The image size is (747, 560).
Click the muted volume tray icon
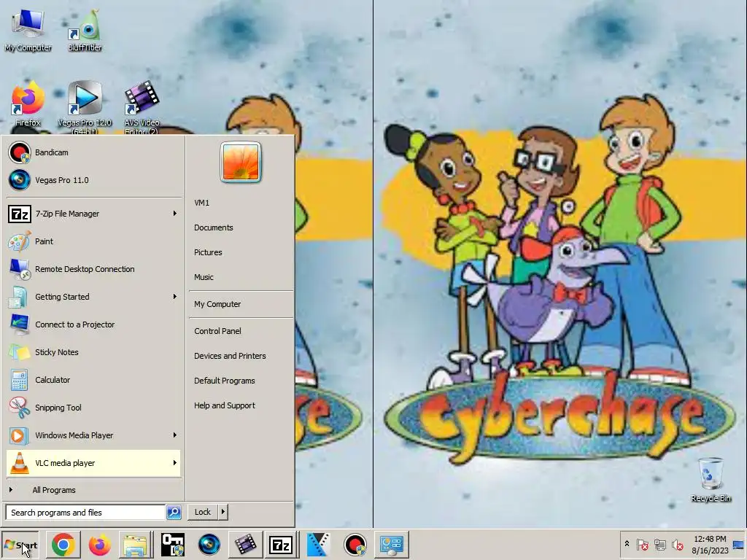click(677, 544)
